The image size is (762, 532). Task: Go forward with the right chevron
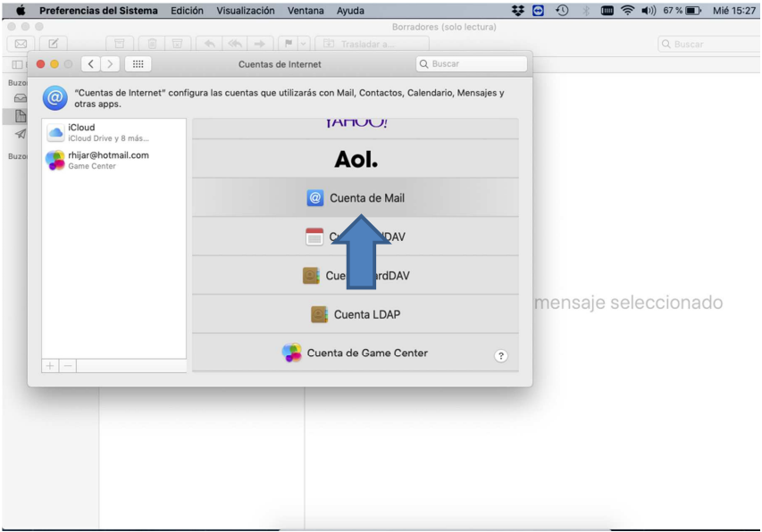pos(110,64)
